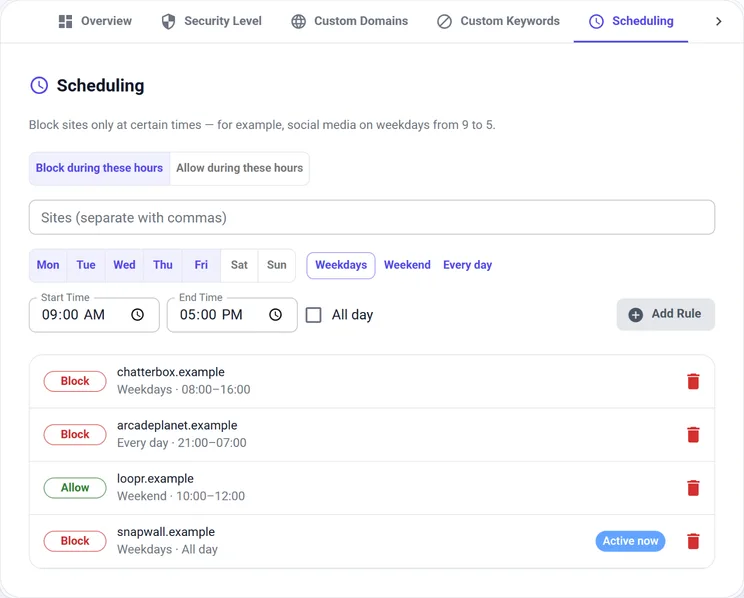The width and height of the screenshot is (744, 598).
Task: Open the Start Time clock picker
Action: point(138,315)
